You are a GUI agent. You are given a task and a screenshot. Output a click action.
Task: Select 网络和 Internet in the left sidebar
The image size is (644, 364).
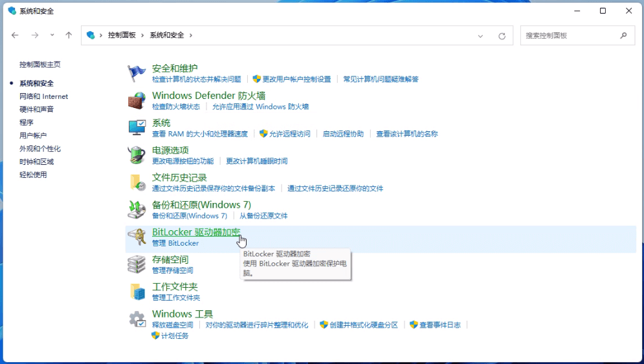click(x=43, y=96)
